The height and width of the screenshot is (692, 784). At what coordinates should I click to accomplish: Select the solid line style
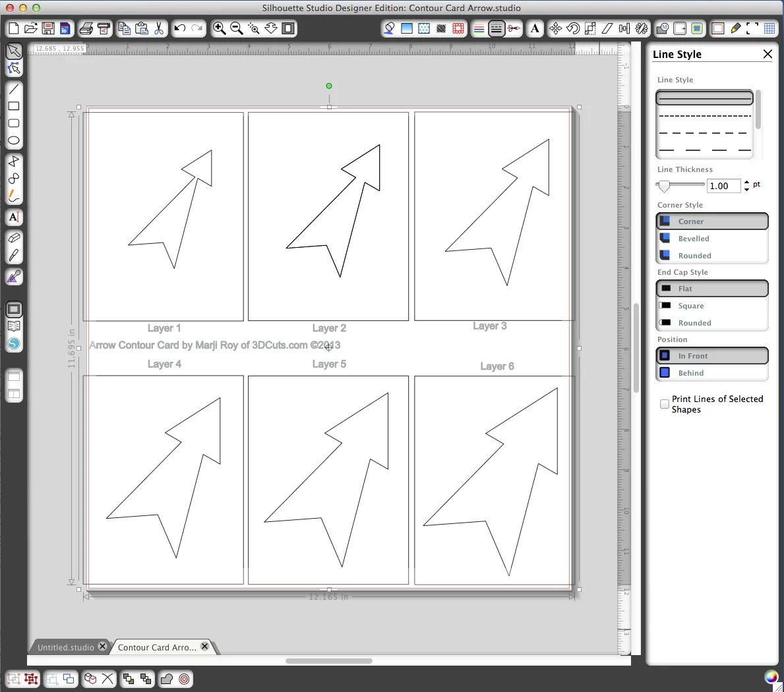[704, 98]
